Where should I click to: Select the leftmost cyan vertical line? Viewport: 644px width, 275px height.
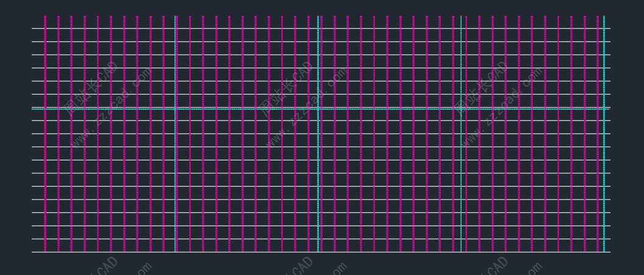pyautogui.click(x=176, y=134)
